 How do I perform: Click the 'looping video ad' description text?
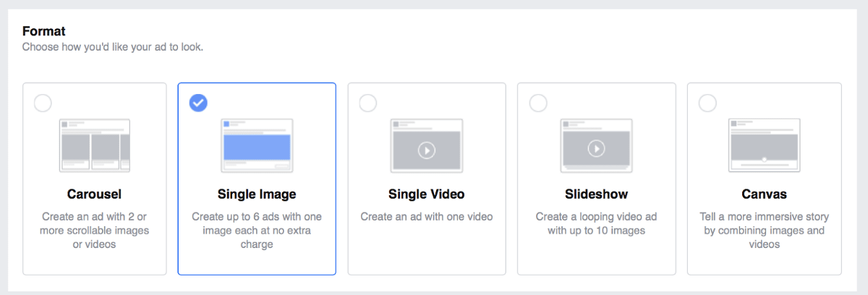pos(596,224)
